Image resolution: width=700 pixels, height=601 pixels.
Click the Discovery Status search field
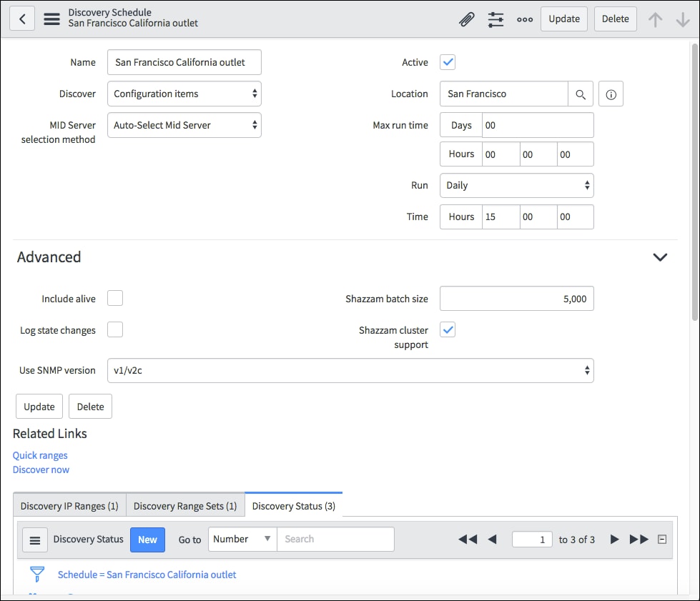click(335, 540)
